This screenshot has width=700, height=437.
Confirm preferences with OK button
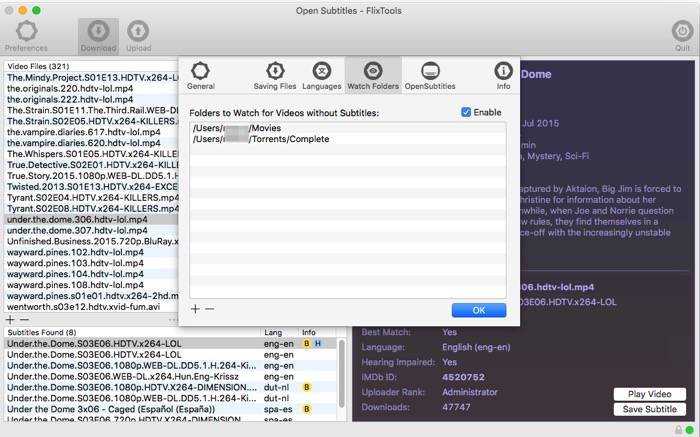(x=479, y=310)
